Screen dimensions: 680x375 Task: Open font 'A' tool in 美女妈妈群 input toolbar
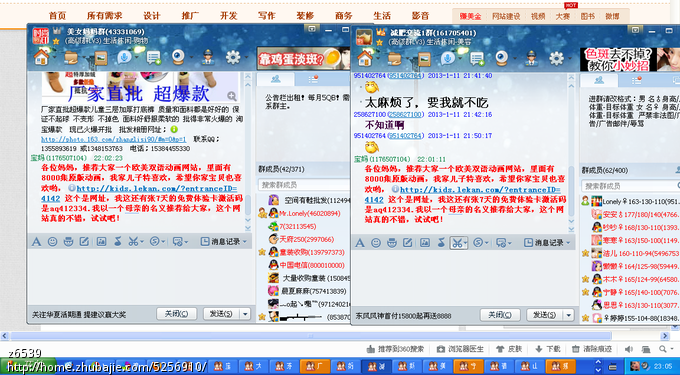tap(36, 241)
